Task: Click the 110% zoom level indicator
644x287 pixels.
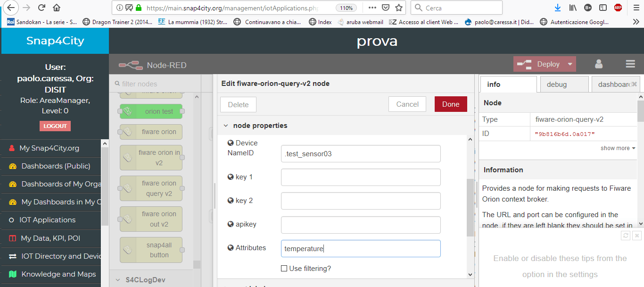Action: coord(346,8)
